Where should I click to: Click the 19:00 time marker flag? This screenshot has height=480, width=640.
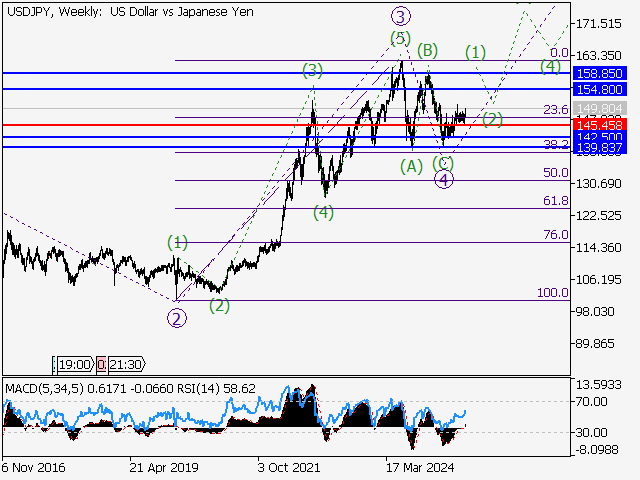coord(75,365)
